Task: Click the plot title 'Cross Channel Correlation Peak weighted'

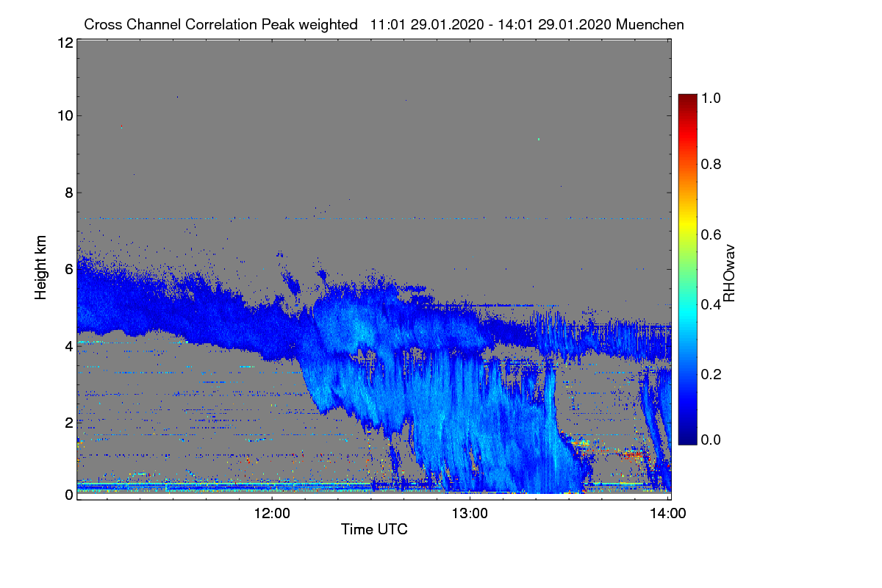Action: pyautogui.click(x=220, y=24)
